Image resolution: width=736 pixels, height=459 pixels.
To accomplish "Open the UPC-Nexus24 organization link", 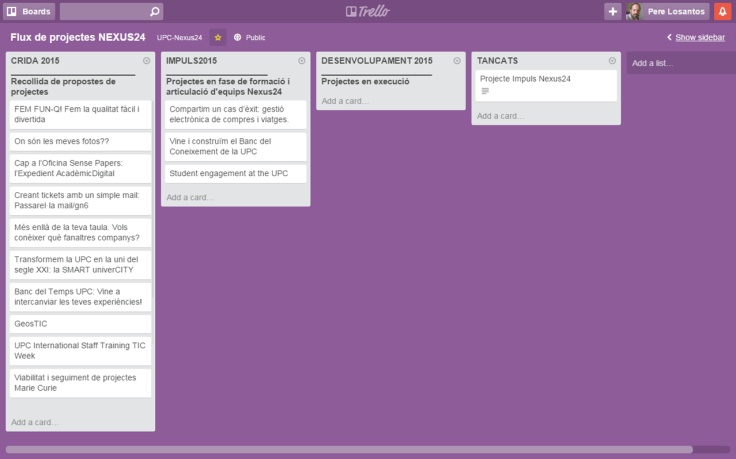I will coord(179,37).
